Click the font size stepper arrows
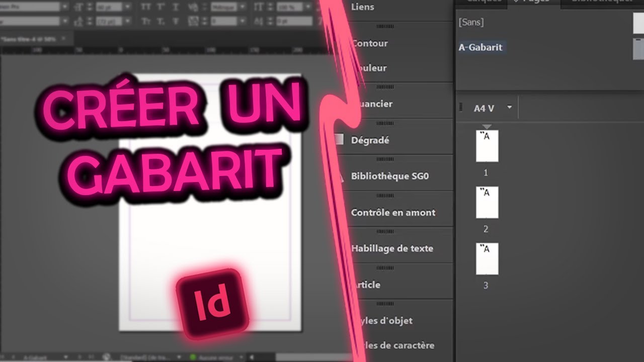The height and width of the screenshot is (362, 644). [x=90, y=7]
